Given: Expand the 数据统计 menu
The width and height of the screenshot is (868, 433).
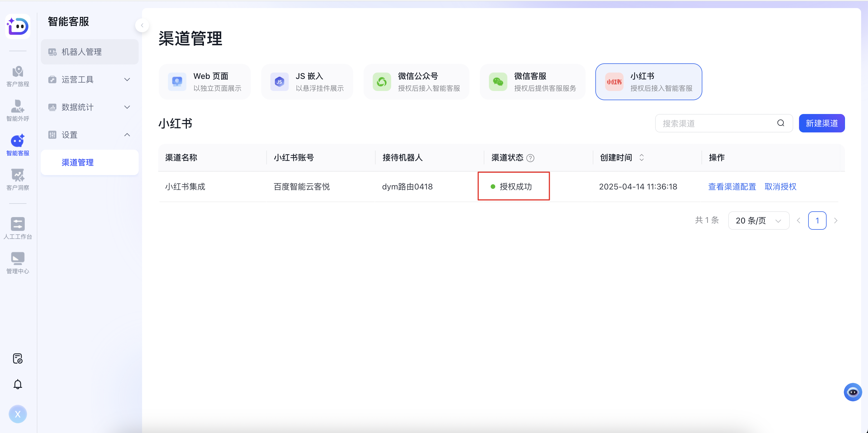Looking at the screenshot, I should tap(89, 107).
